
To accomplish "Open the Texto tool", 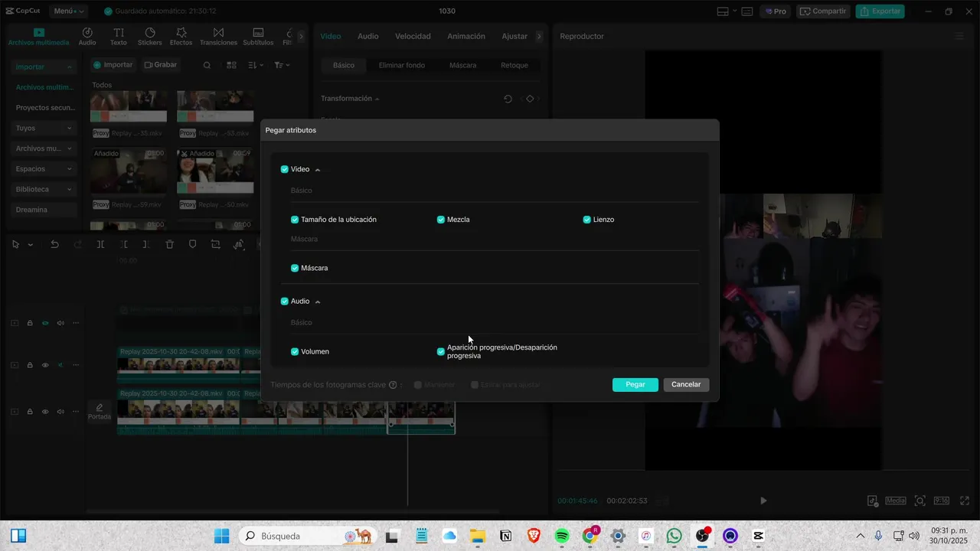I will 119,37.
